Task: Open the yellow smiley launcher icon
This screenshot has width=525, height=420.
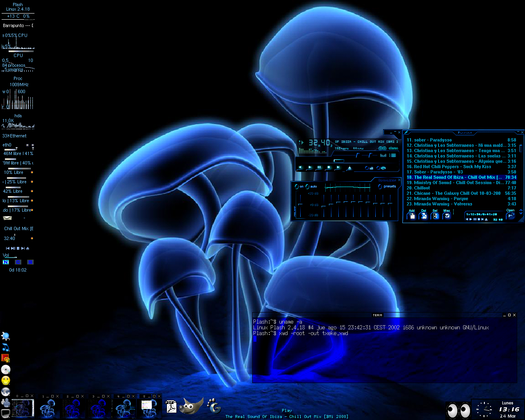Action: [6, 380]
